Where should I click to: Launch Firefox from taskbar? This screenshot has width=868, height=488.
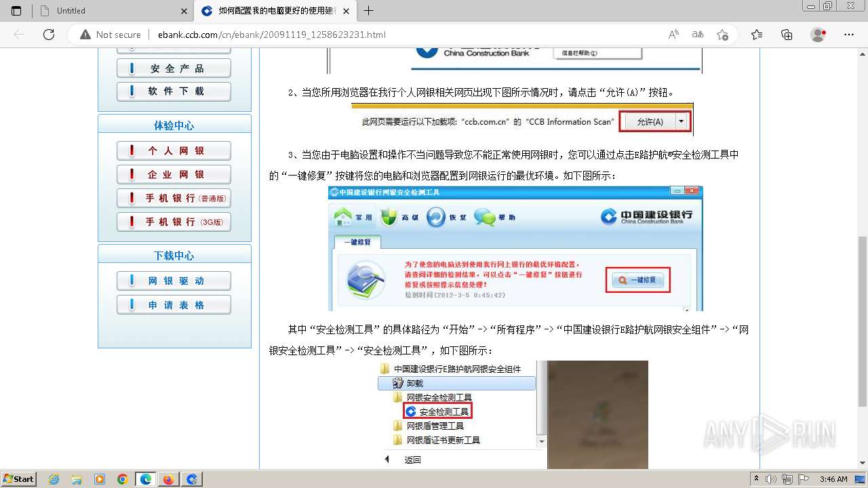[x=168, y=479]
